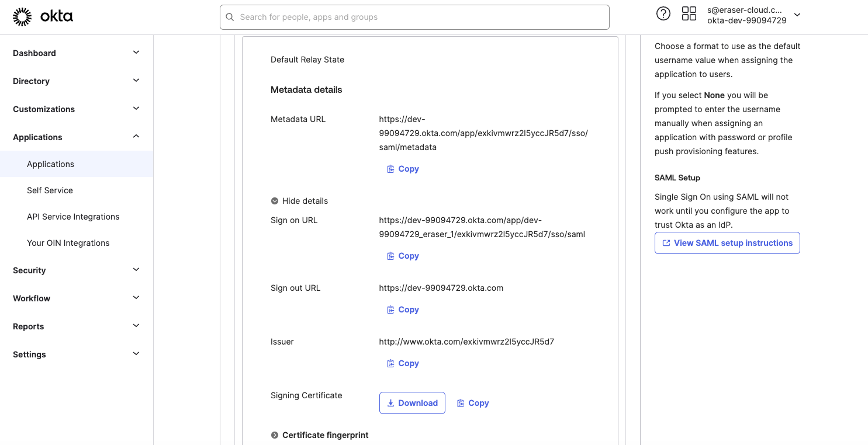Copy the Metadata URL
This screenshot has height=445, width=868.
pos(403,169)
